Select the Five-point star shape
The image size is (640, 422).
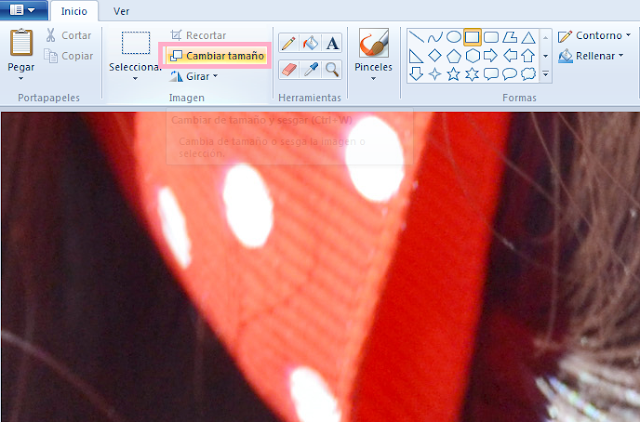coord(453,74)
